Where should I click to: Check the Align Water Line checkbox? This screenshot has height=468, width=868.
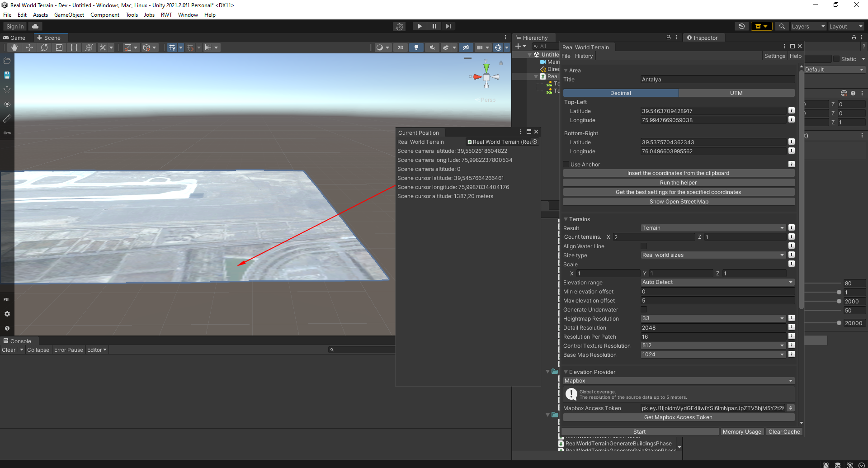tap(644, 246)
